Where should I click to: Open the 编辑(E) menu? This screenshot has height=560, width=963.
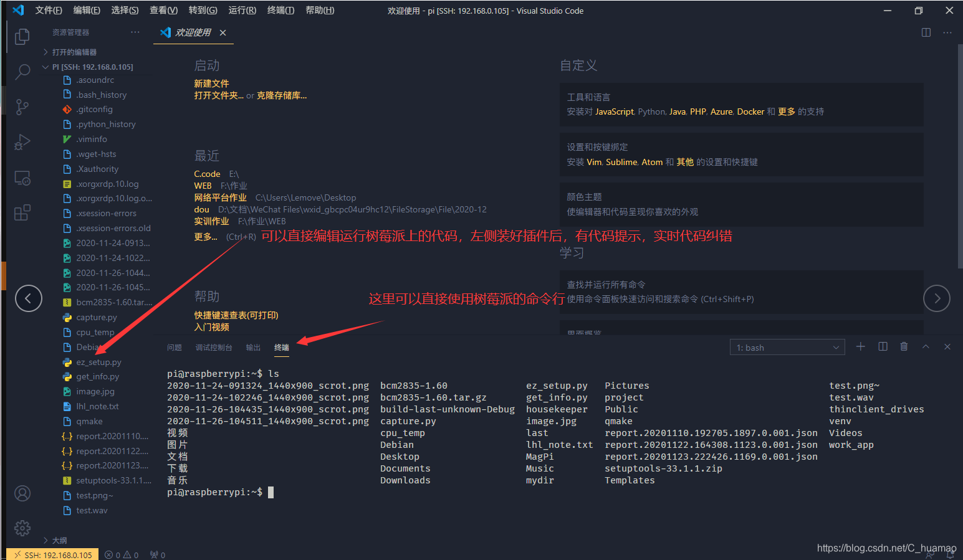coord(87,10)
